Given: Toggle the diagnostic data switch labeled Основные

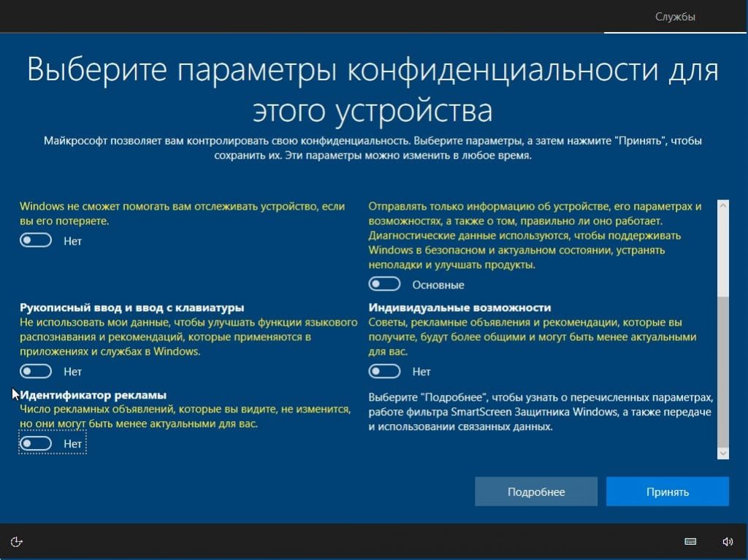Looking at the screenshot, I should [385, 284].
